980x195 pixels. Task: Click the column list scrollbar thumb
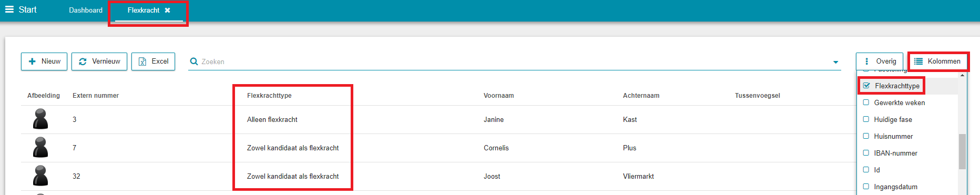pos(962,151)
